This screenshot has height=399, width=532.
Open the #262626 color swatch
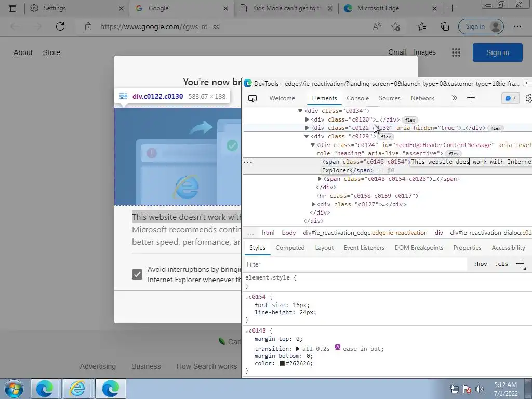[282, 363]
